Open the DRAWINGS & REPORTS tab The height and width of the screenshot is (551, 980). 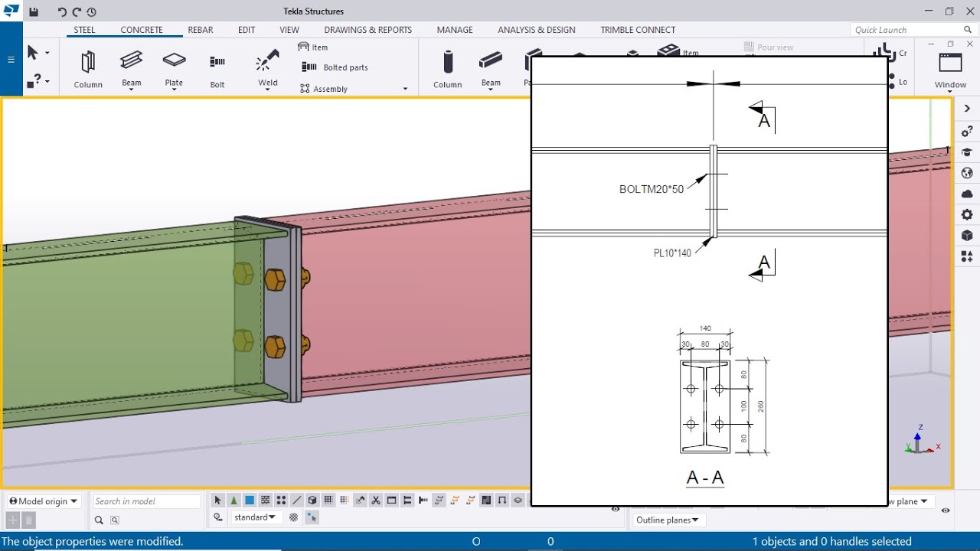[368, 30]
